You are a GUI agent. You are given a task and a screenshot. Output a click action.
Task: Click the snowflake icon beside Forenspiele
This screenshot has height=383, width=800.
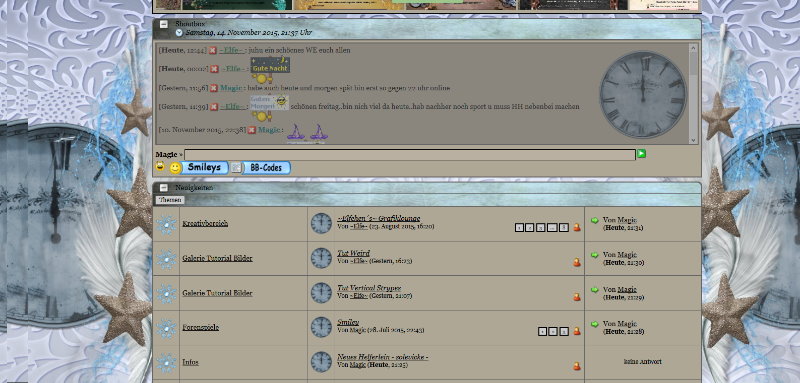coord(166,328)
